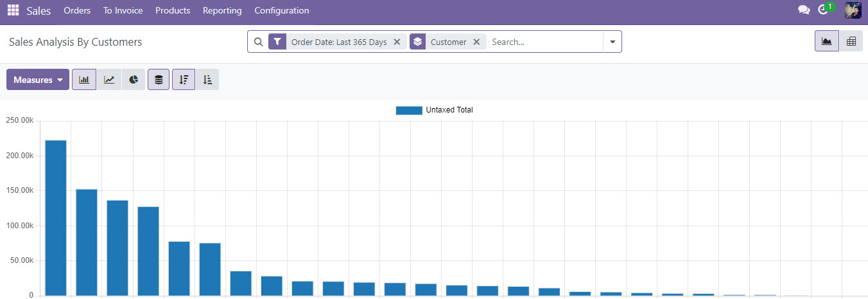
Task: Open the discuss conversations icon
Action: click(x=803, y=10)
